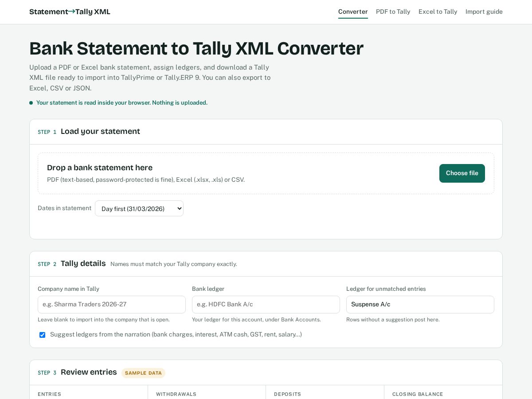The width and height of the screenshot is (532, 399).
Task: Click the privacy notice about browser reading
Action: [x=122, y=103]
